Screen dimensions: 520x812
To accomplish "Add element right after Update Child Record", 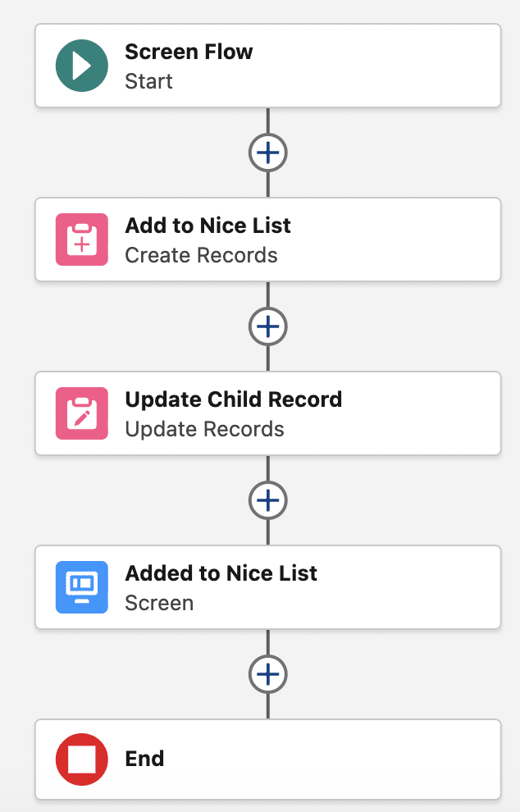I will point(268,500).
